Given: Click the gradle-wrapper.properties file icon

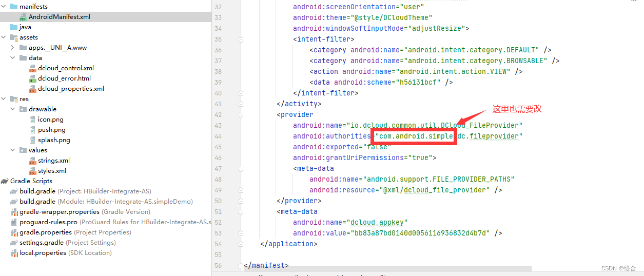Looking at the screenshot, I should [x=14, y=212].
